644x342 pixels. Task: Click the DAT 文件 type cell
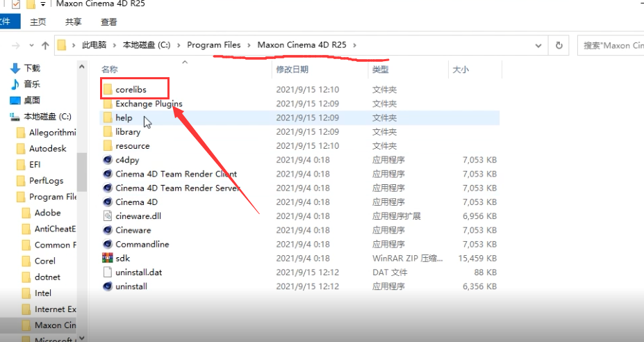tap(390, 272)
